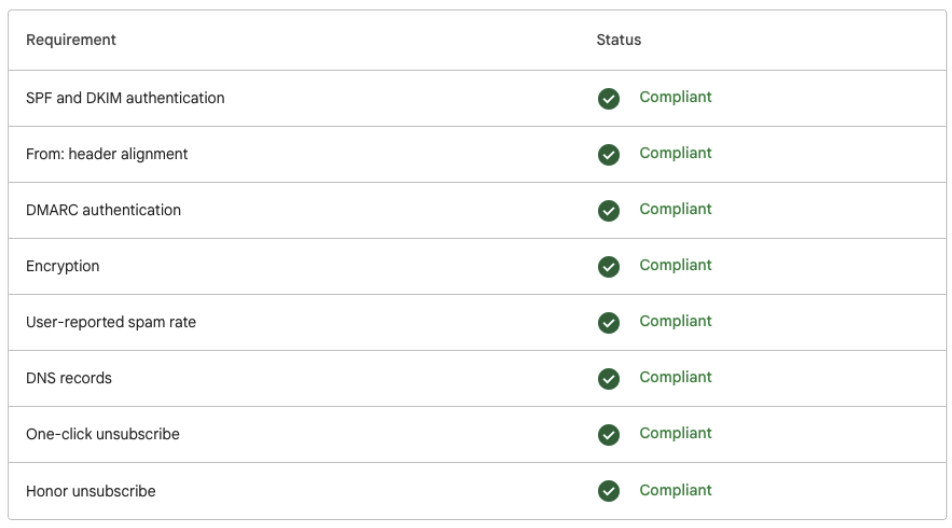
Task: Select the From: header alignment requirement text
Action: pos(107,154)
